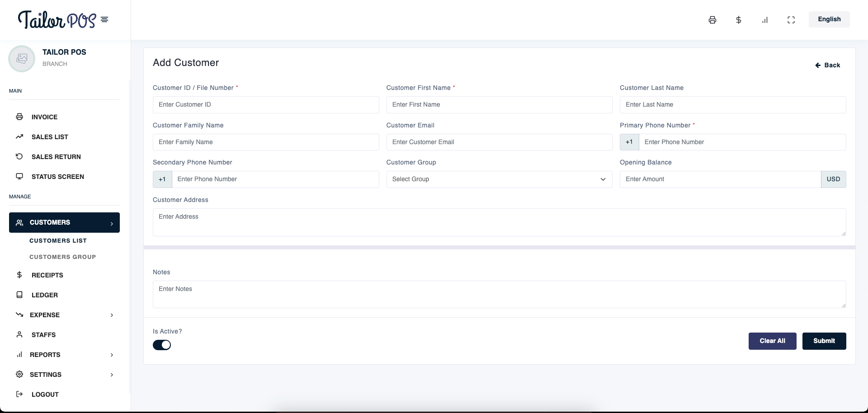Log out using the Logout item
The image size is (868, 413).
point(45,394)
